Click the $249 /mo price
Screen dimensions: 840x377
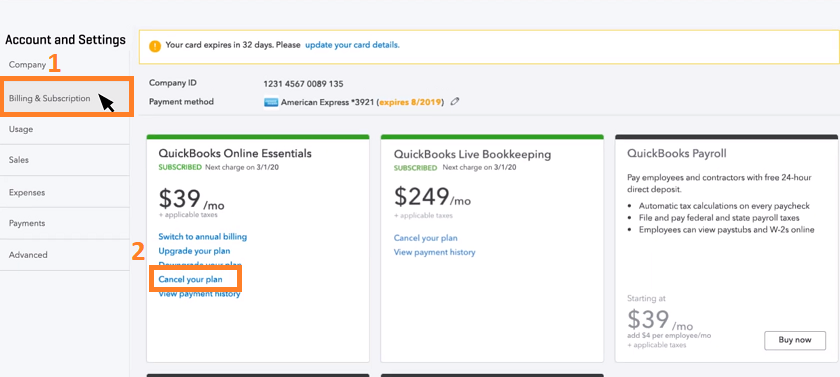pyautogui.click(x=432, y=197)
